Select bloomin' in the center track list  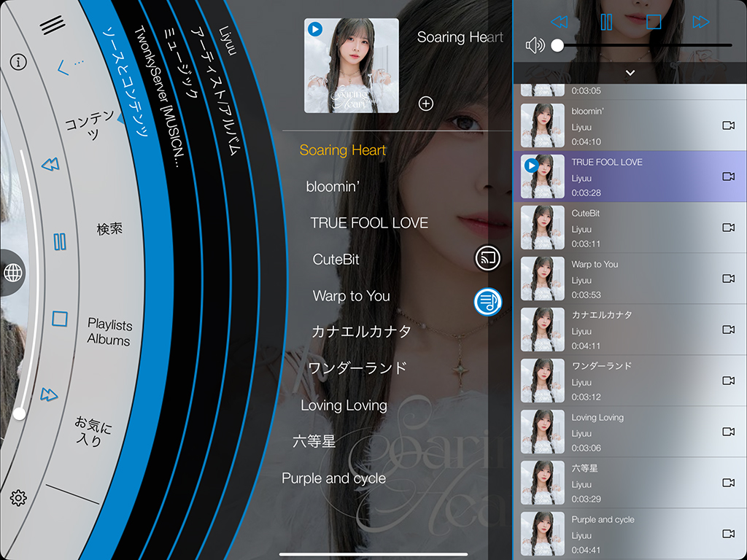pos(332,187)
